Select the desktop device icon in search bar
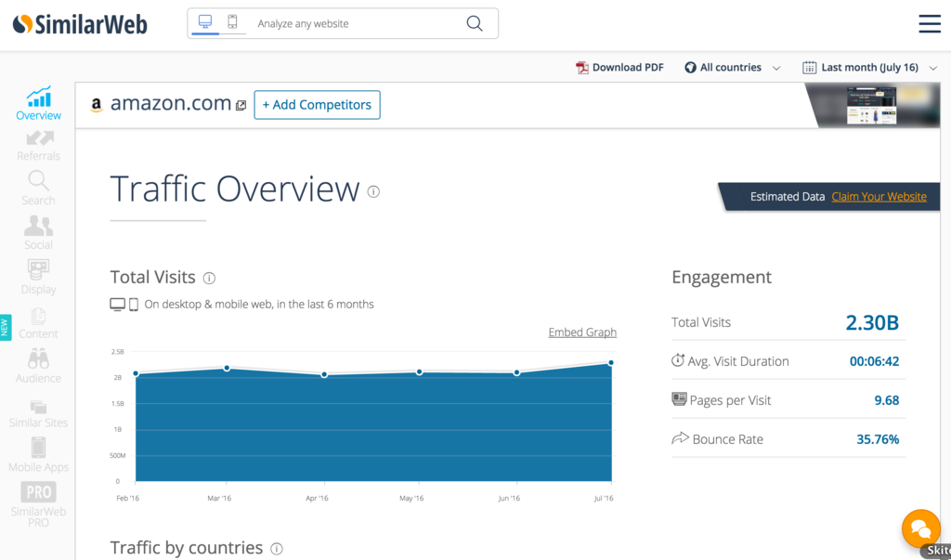 click(205, 22)
